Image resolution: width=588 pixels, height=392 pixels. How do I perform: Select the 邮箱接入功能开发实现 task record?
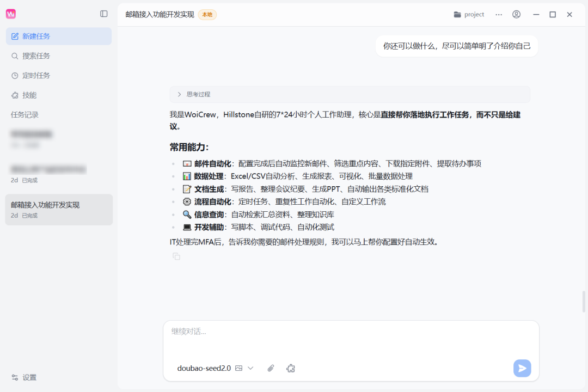[59, 210]
